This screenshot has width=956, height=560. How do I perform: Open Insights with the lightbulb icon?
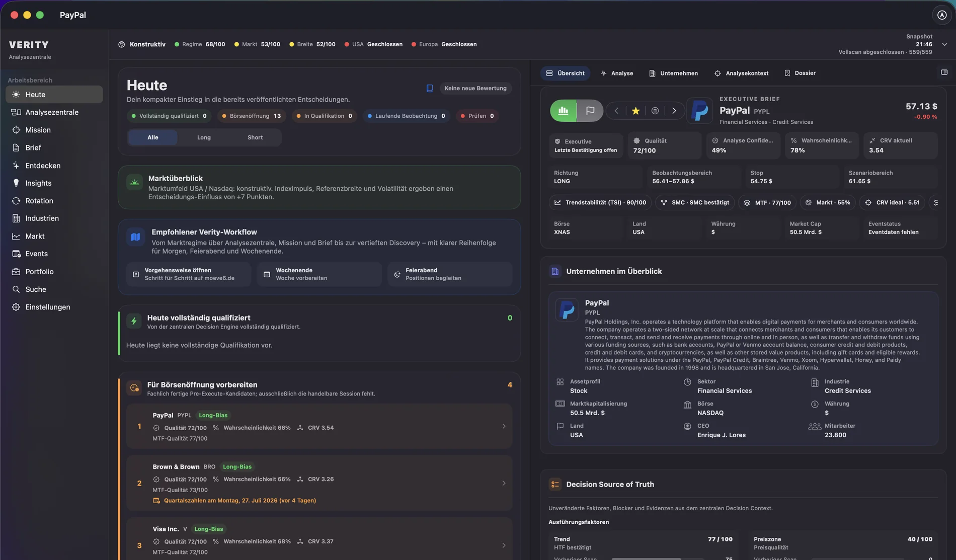(54, 183)
